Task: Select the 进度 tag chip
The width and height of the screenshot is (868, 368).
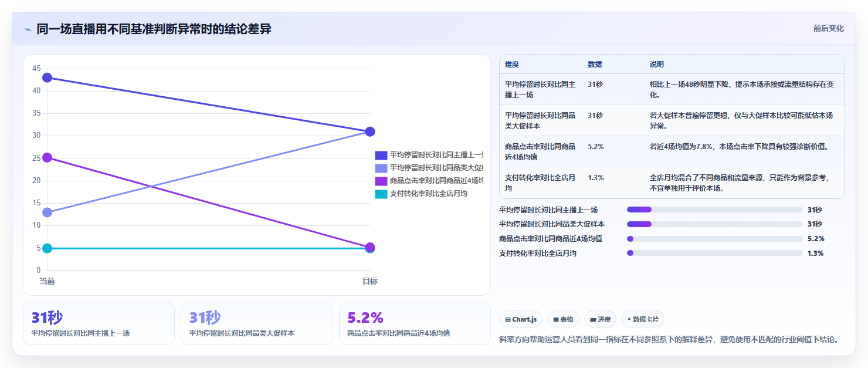Action: [x=600, y=319]
